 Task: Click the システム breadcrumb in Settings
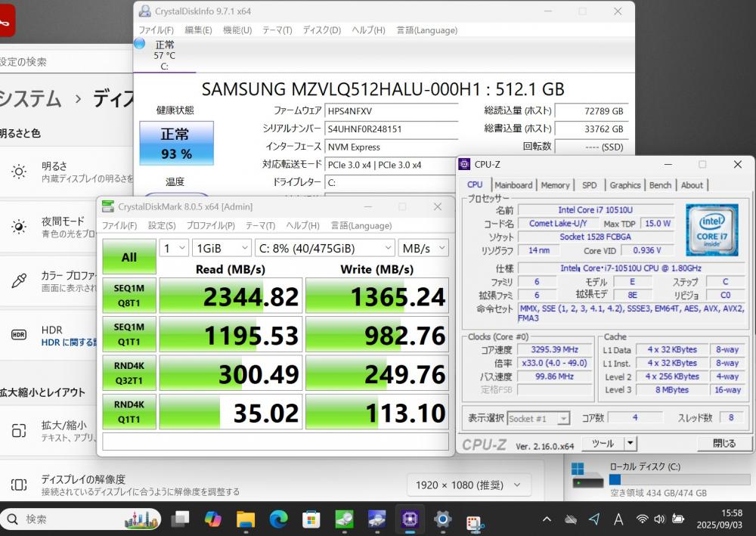[x=31, y=99]
